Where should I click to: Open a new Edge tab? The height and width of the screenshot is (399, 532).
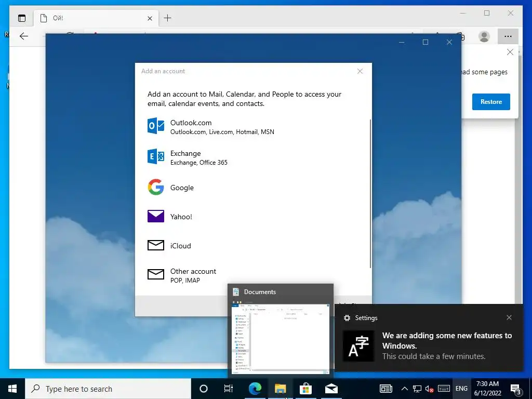[168, 18]
